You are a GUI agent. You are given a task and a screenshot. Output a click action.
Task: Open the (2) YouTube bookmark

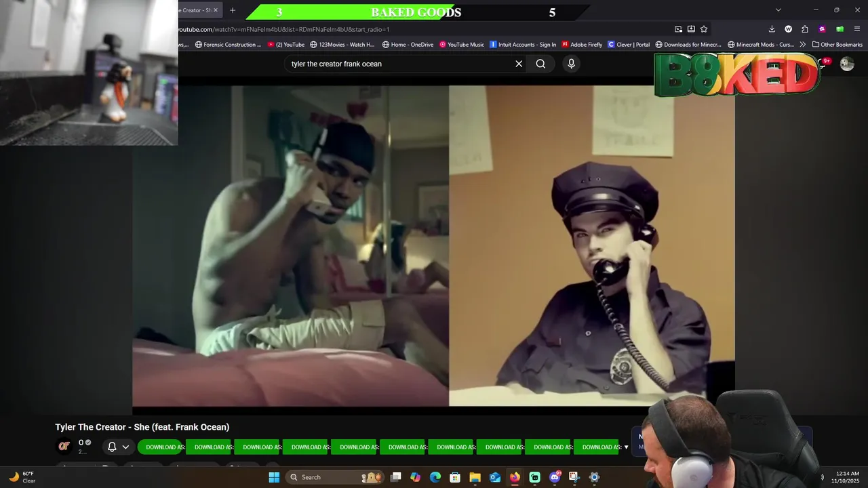point(286,45)
